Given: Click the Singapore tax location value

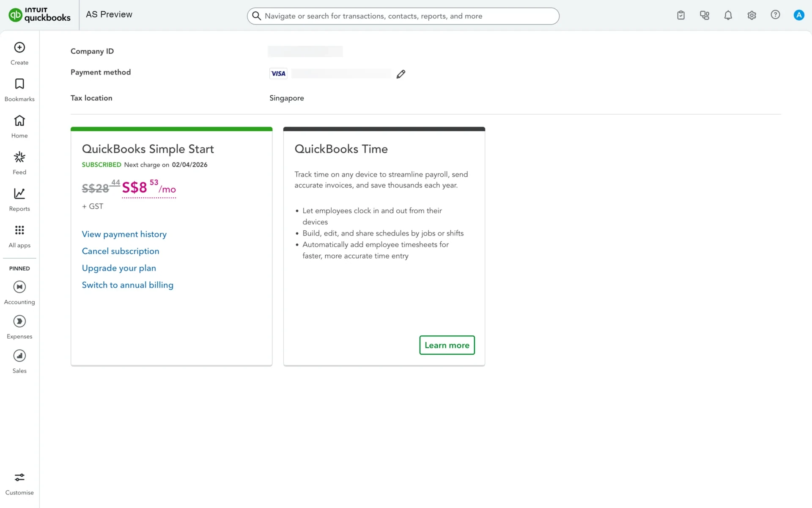Looking at the screenshot, I should click(287, 98).
